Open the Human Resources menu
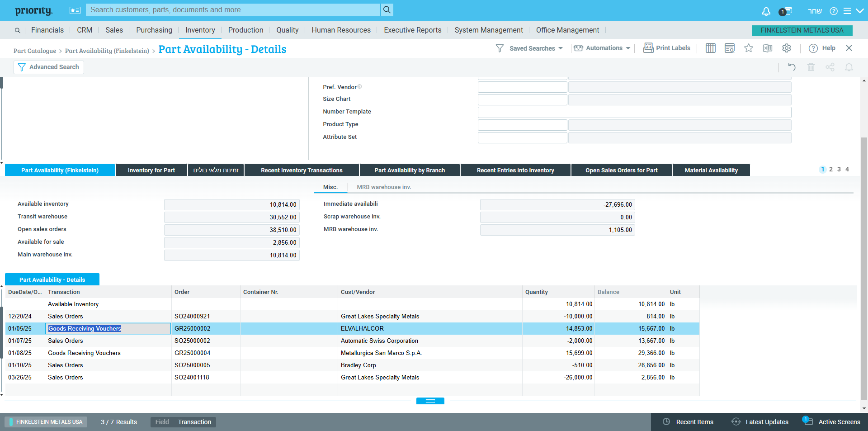The height and width of the screenshot is (431, 868). click(x=341, y=30)
